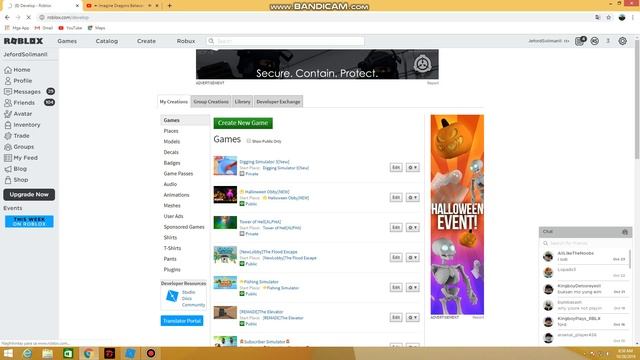Image resolution: width=640 pixels, height=360 pixels.
Task: Open gear dropdown for The Elevator
Action: coord(413,317)
